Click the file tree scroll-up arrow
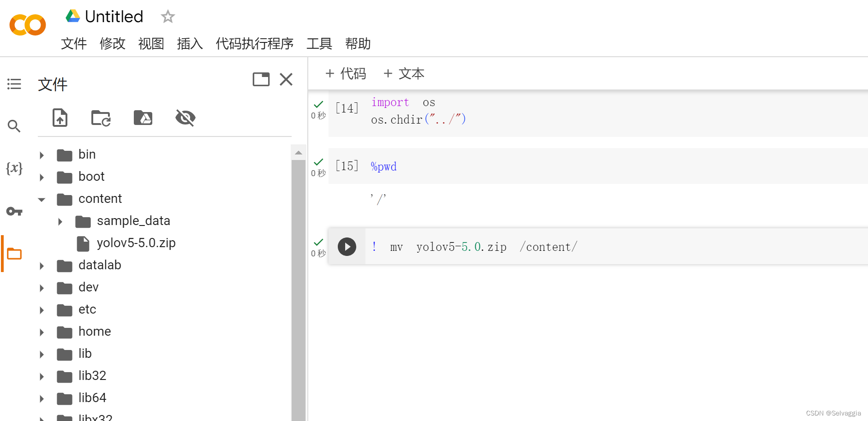Screen dimensions: 868x421 (x=299, y=153)
